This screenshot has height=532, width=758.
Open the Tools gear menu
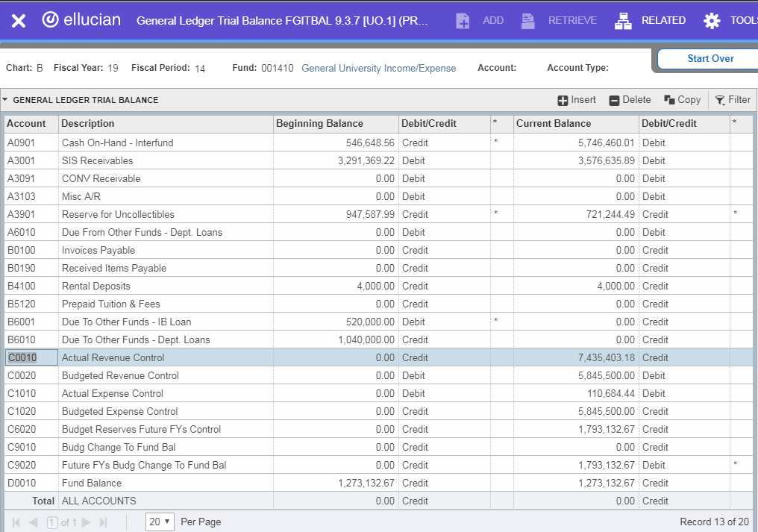coord(730,21)
